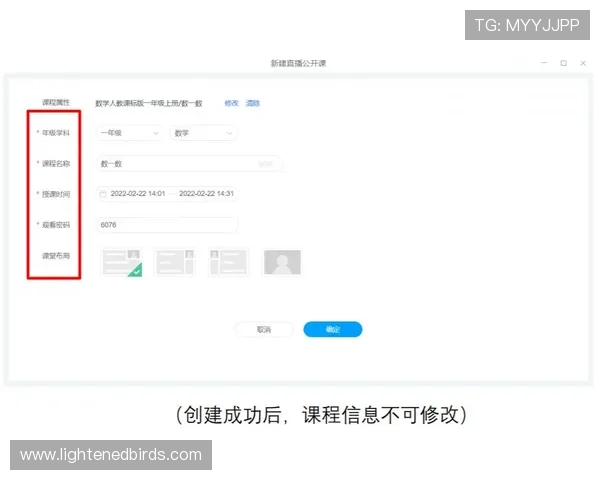
Task: Minimize the 新建直播公开课 window
Action: pyautogui.click(x=544, y=63)
